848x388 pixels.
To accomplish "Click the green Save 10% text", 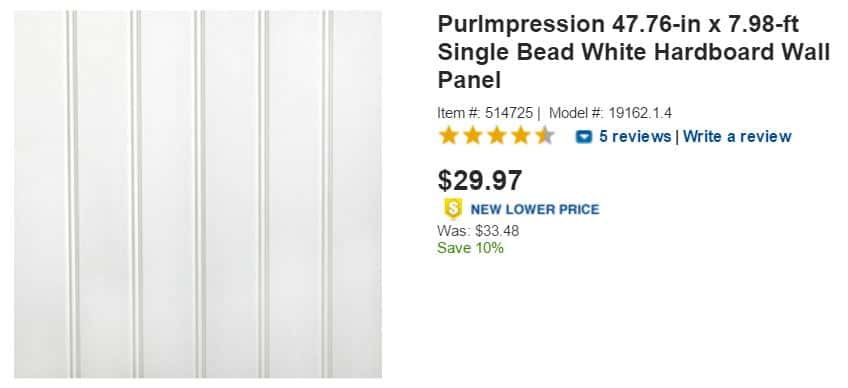I will pos(471,248).
